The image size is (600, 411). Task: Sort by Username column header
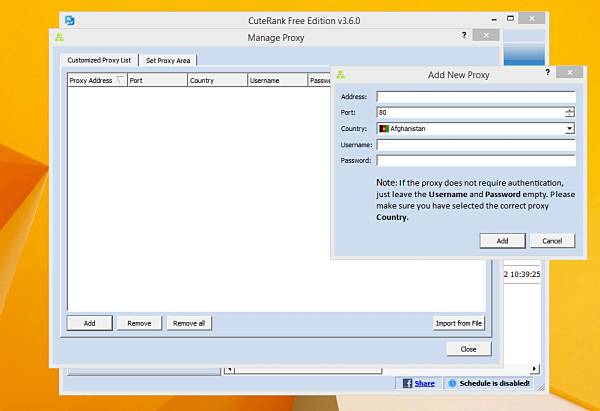(x=277, y=80)
